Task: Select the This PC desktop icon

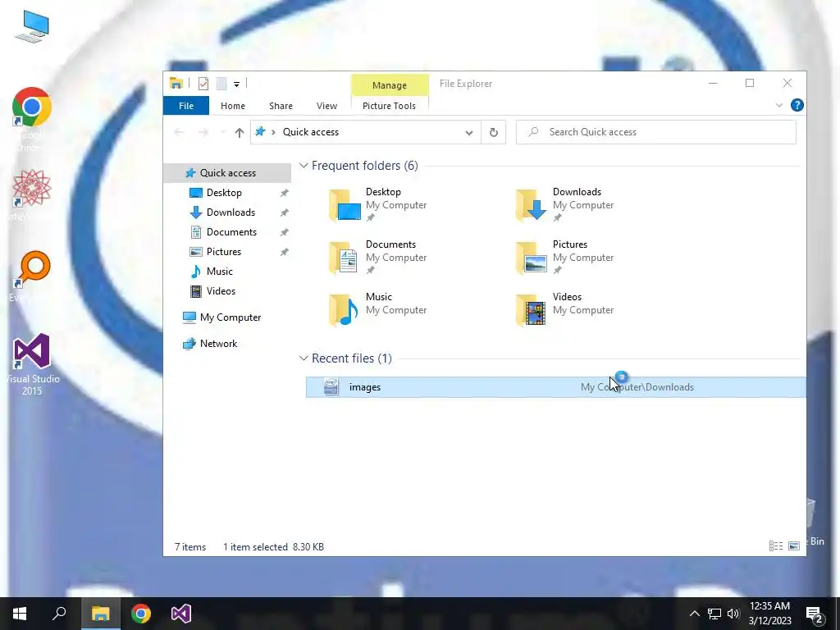Action: click(x=32, y=27)
